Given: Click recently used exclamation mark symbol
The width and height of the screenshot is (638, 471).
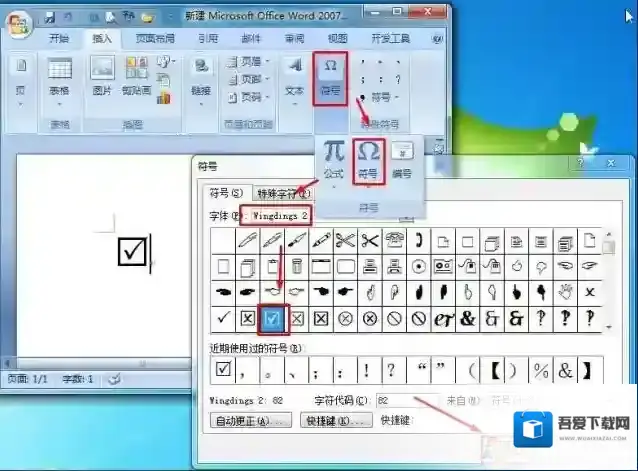Looking at the screenshot, I should [366, 370].
